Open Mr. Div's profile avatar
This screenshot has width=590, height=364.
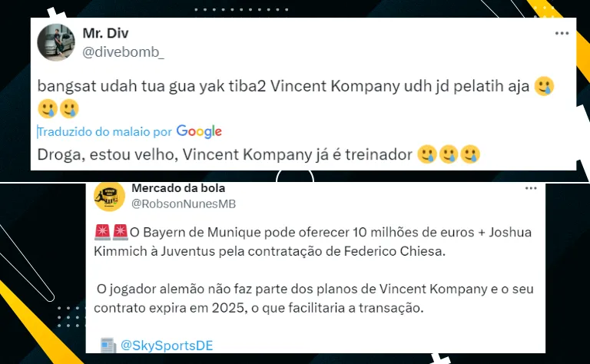click(x=56, y=42)
